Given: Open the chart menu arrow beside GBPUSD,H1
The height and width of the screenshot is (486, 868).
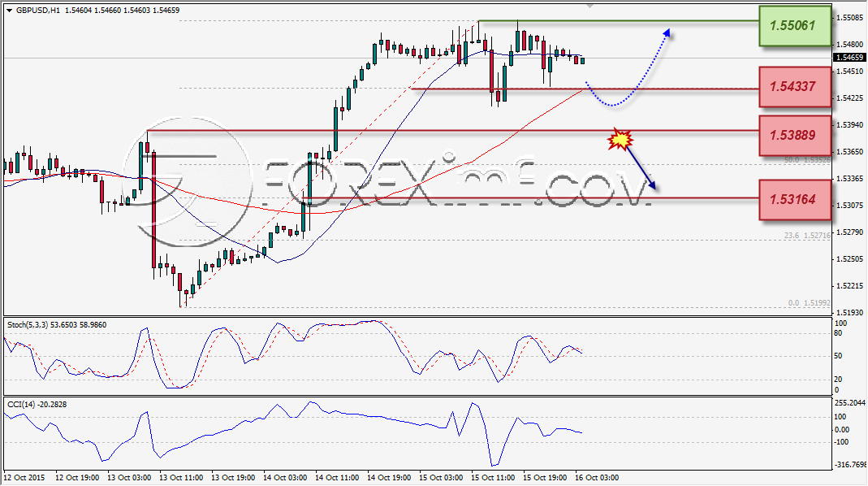Looking at the screenshot, I should tap(9, 11).
